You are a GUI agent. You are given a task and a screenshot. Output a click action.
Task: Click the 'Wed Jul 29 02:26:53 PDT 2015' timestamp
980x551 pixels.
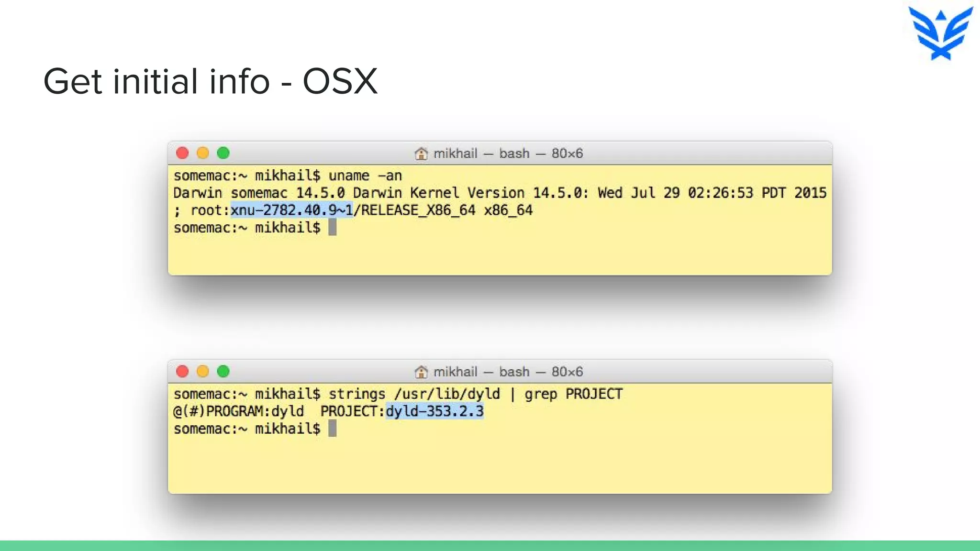712,193
